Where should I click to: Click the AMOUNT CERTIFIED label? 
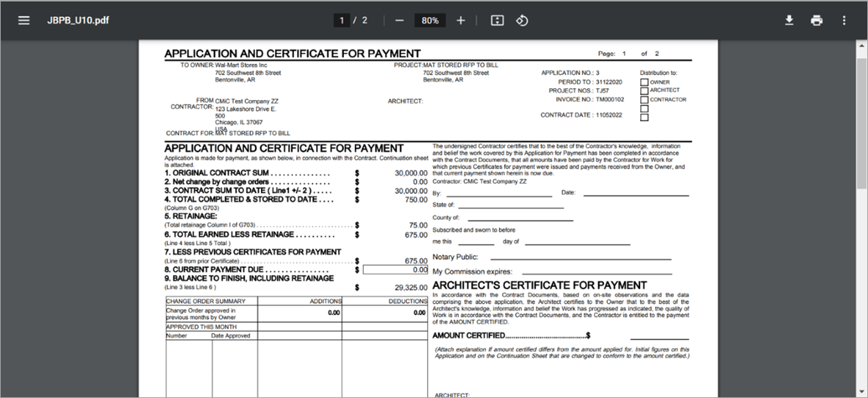pyautogui.click(x=468, y=335)
